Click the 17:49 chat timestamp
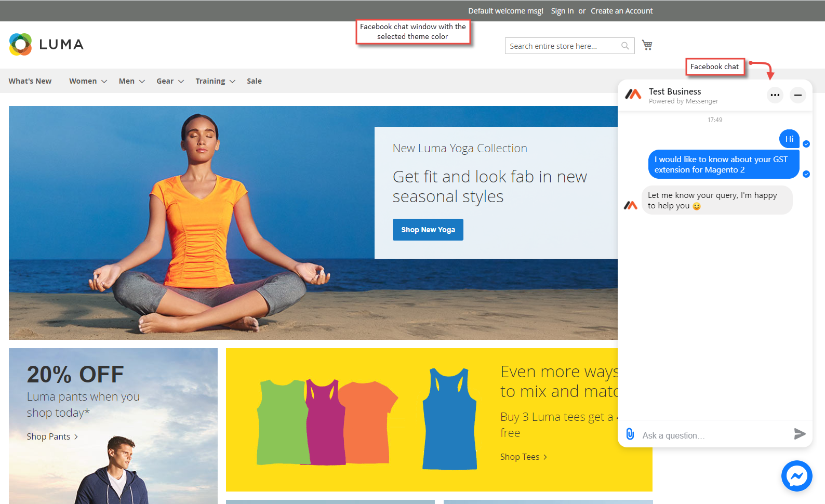Screen dimensions: 825x504 click(x=715, y=120)
